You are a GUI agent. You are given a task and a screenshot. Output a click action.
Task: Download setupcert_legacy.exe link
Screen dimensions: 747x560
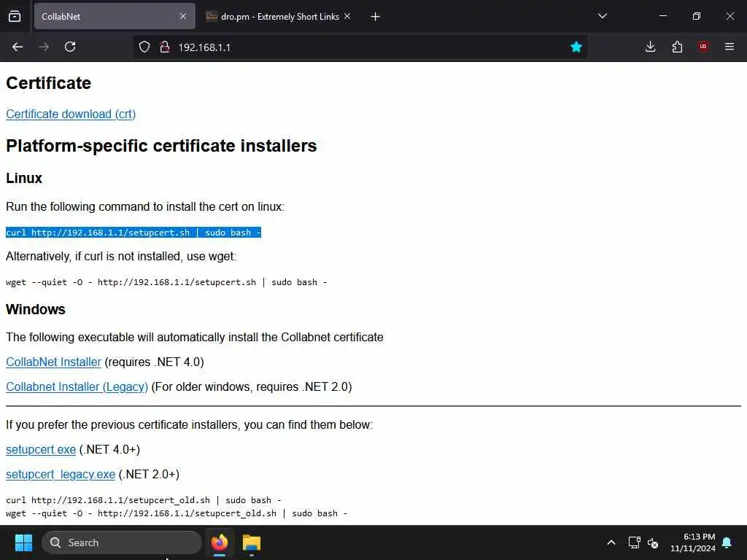point(61,474)
